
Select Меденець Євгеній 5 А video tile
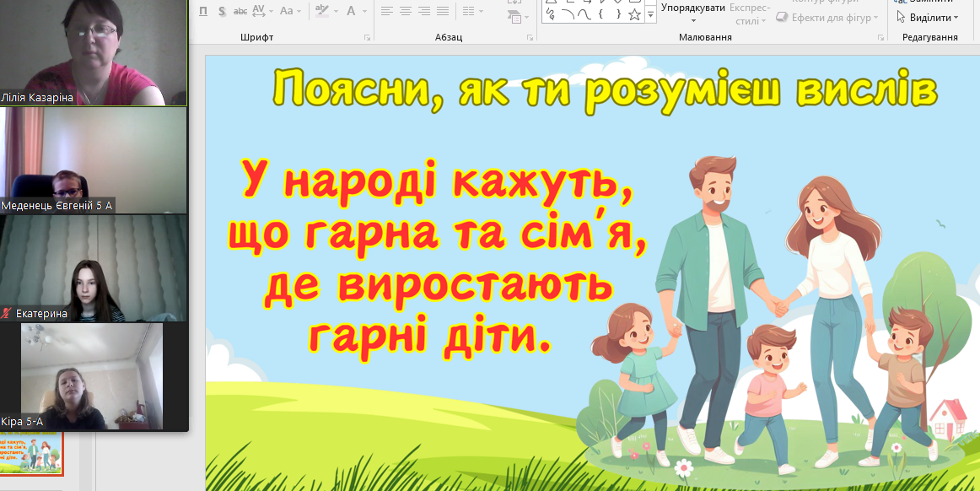(93, 160)
